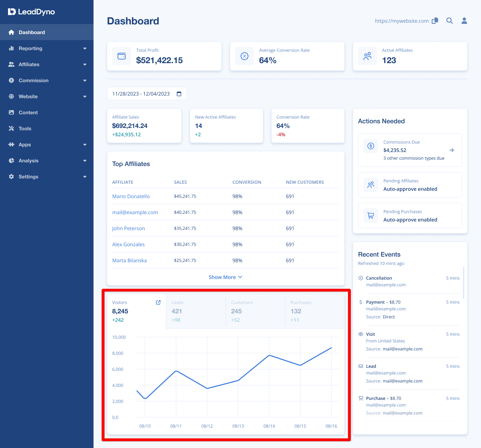Switch to the Leads chart tab
The image size is (481, 448).
[196, 311]
